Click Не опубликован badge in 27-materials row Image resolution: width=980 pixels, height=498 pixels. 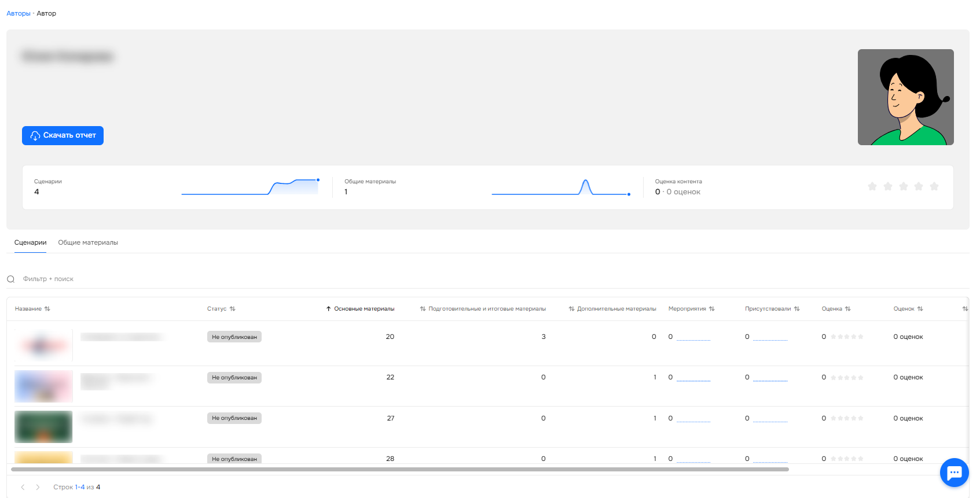click(x=234, y=418)
